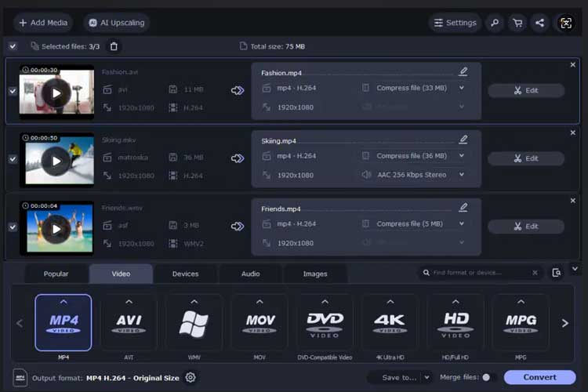Click the convert arrows icon for Skiing.mkv

click(x=238, y=158)
